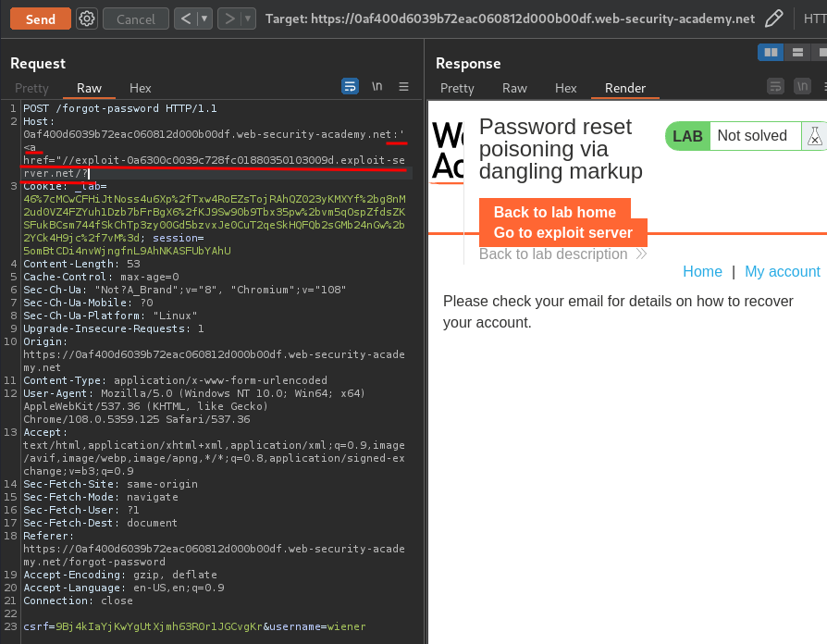The image size is (827, 644).
Task: Click the Accept-Language header line
Action: (x=123, y=588)
